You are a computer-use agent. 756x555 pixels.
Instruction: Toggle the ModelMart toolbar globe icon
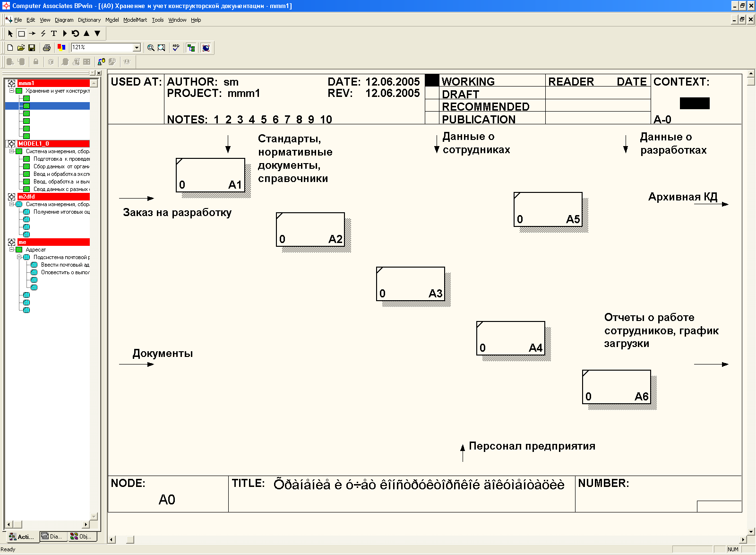pyautogui.click(x=206, y=48)
